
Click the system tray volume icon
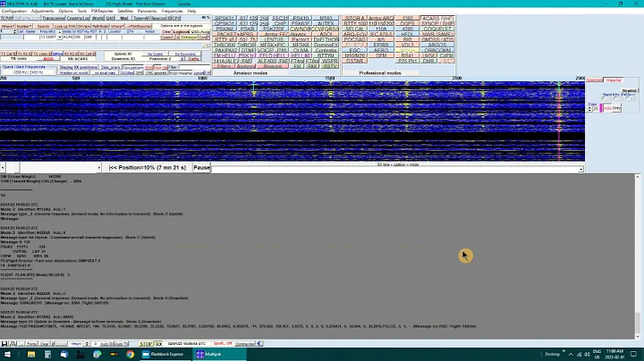(588, 354)
